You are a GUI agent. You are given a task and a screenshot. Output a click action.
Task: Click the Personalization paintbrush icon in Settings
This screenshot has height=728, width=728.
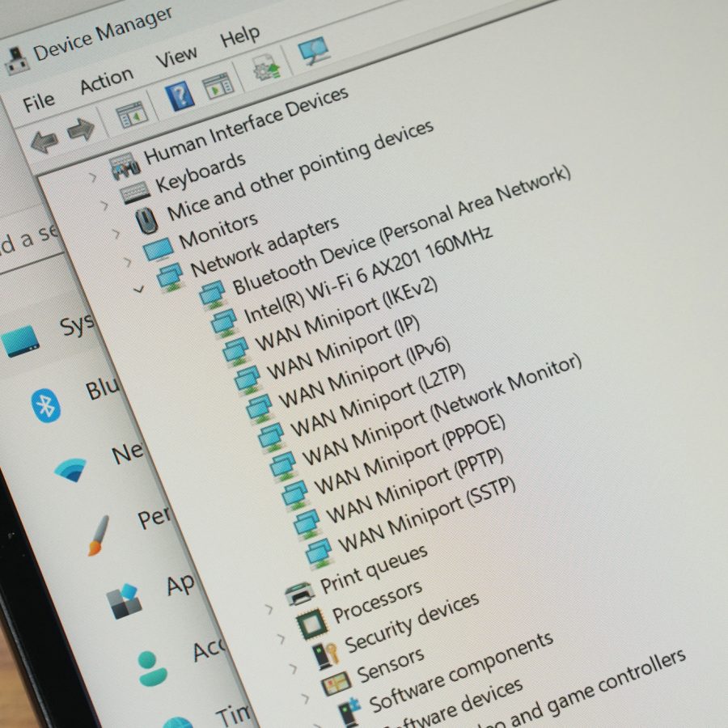[99, 535]
